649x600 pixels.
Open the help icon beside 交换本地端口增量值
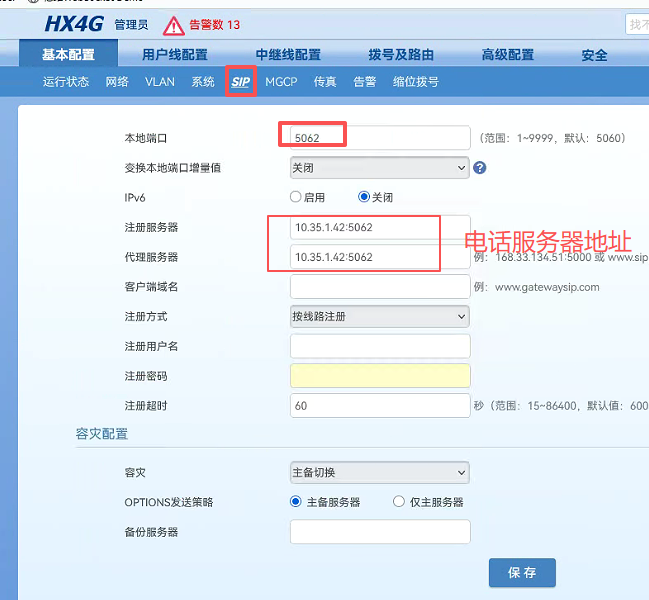(x=479, y=168)
